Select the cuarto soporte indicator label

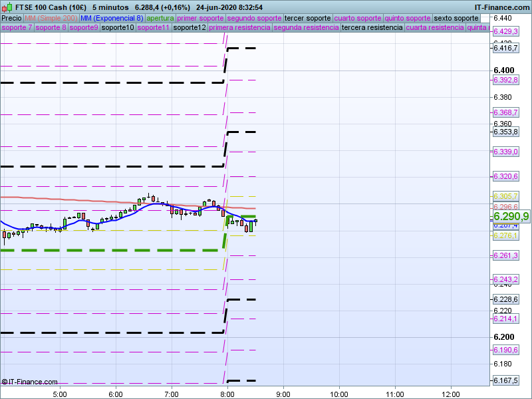coord(358,18)
